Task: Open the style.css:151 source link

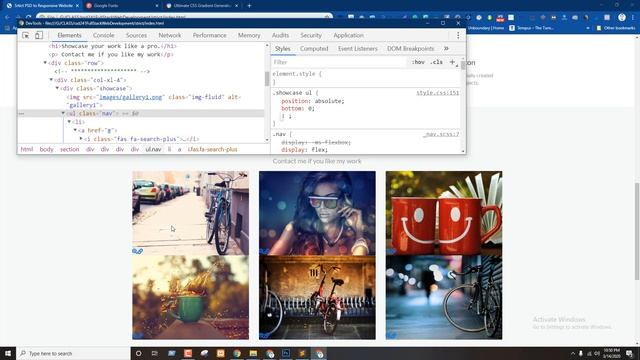Action: coord(438,93)
